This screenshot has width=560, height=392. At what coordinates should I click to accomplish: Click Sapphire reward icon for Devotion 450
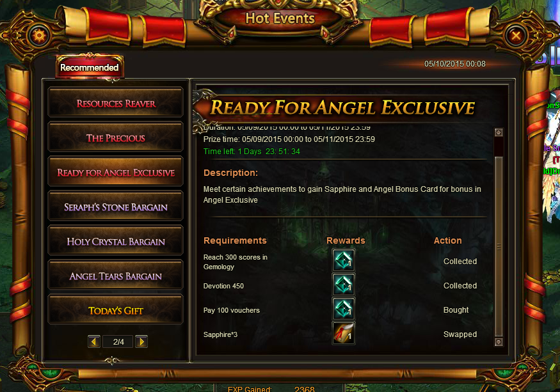pyautogui.click(x=344, y=284)
